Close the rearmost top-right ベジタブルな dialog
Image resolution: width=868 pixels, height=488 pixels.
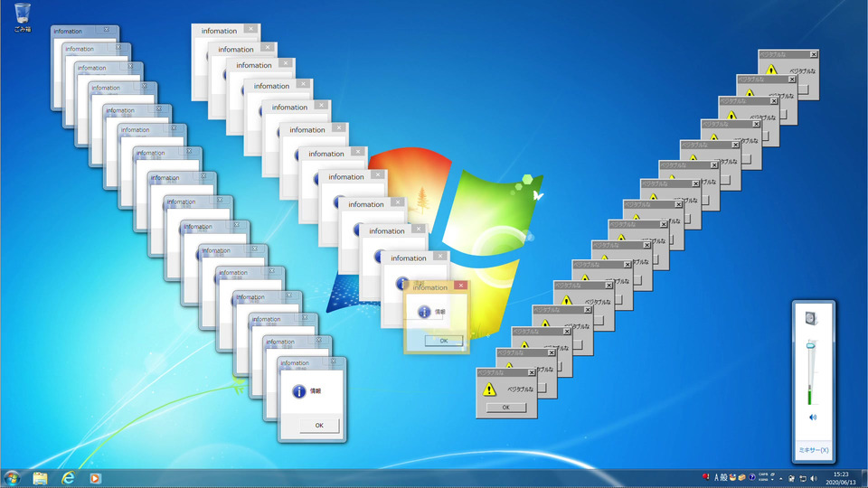[814, 54]
